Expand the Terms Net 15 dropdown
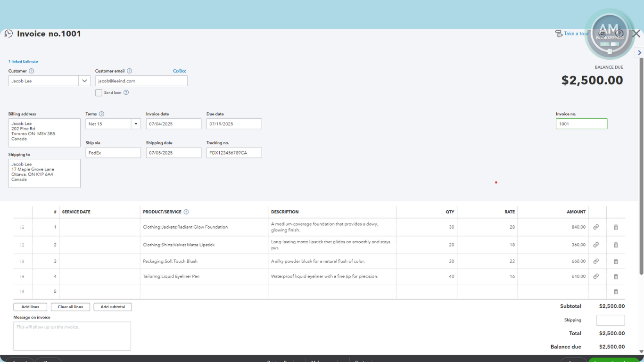 (x=136, y=124)
